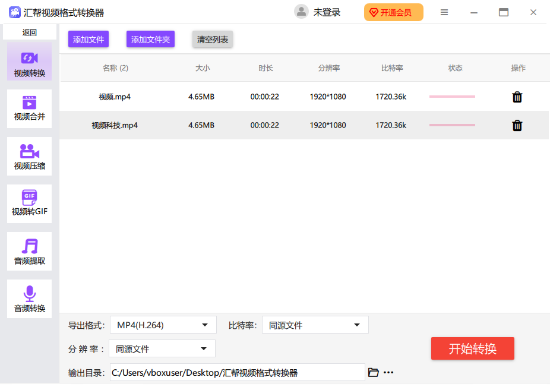Click the 操作 column header
Screen dimensions: 550x385
pyautogui.click(x=518, y=68)
